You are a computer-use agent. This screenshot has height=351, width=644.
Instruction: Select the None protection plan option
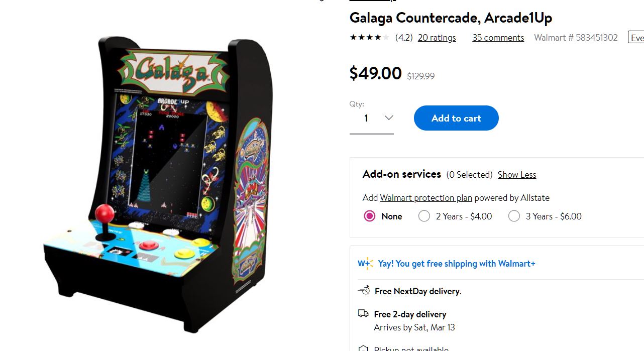coord(370,216)
